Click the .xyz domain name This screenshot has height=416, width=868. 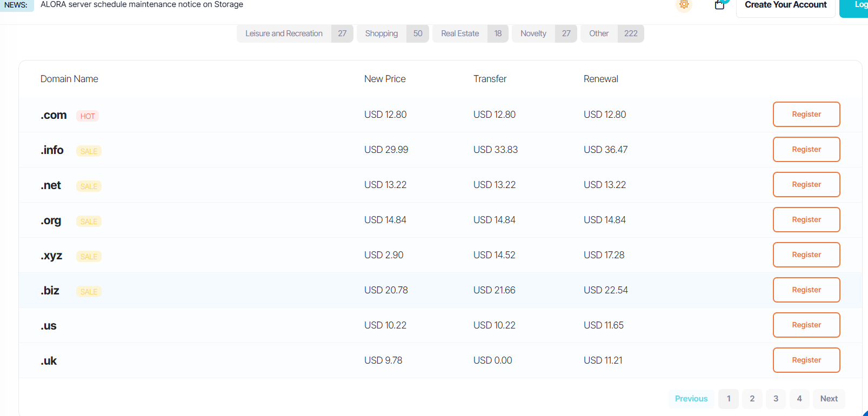(51, 256)
